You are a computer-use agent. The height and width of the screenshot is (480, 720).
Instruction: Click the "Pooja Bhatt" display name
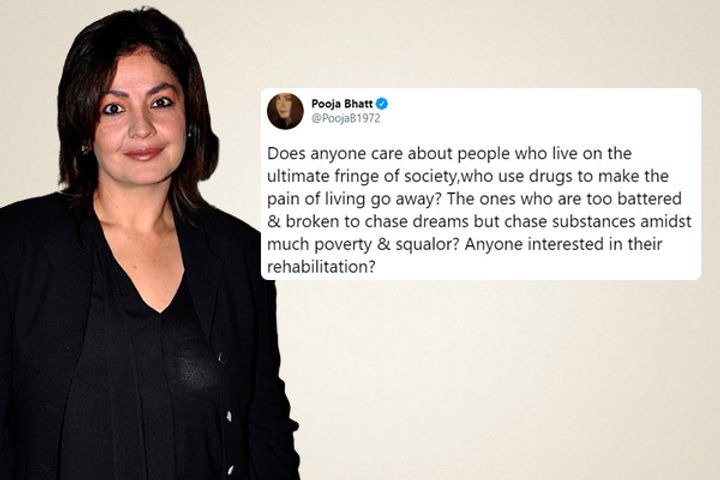pyautogui.click(x=342, y=104)
